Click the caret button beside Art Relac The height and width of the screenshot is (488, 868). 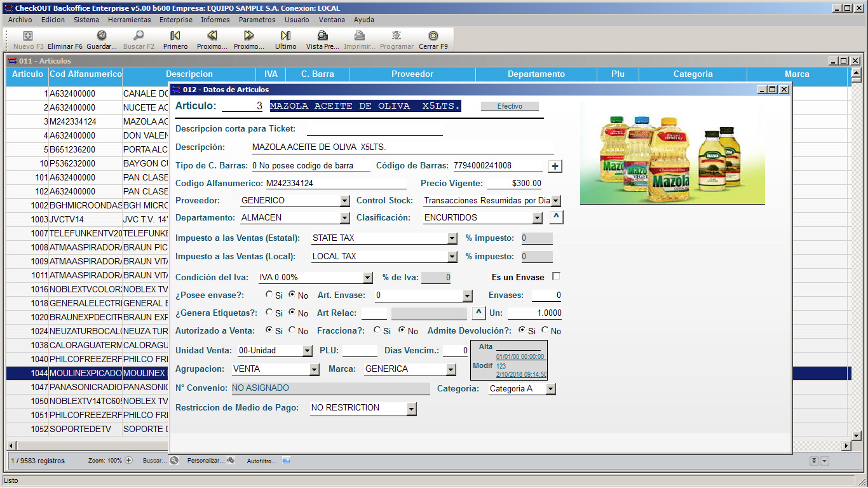[x=480, y=313]
